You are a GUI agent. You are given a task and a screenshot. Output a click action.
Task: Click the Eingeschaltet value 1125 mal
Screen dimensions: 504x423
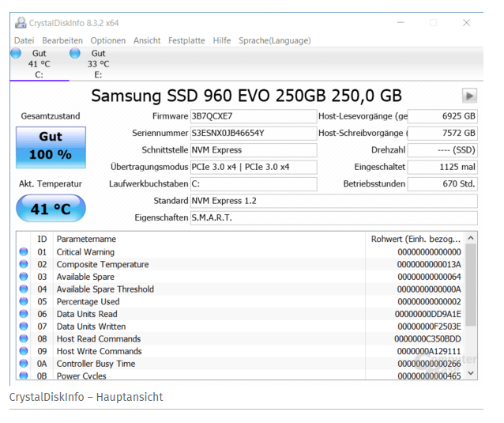(x=442, y=167)
